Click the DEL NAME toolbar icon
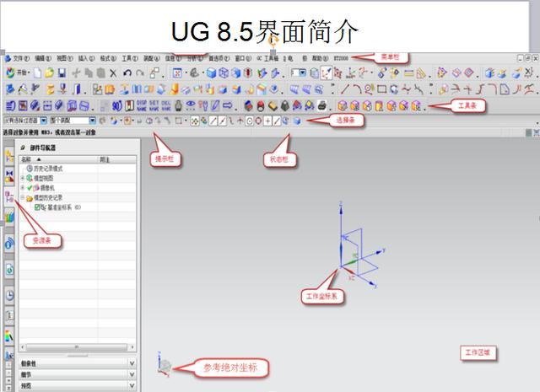540x392 pixels. [x=166, y=105]
